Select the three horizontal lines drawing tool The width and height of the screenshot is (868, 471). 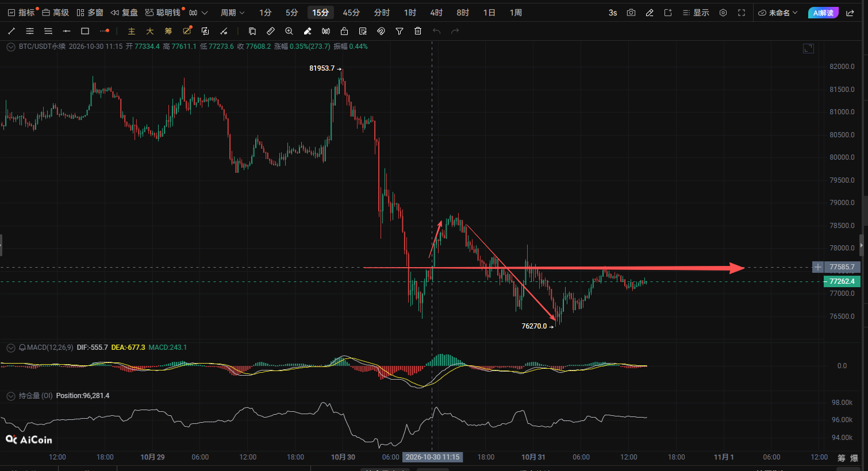tap(48, 31)
